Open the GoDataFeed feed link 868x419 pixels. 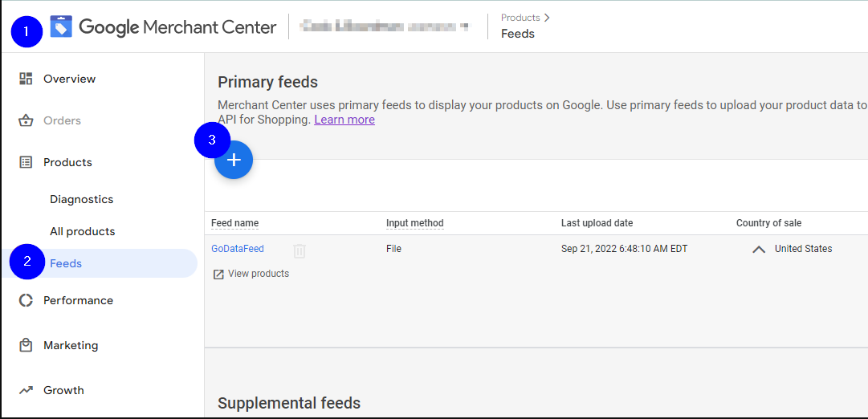click(238, 249)
